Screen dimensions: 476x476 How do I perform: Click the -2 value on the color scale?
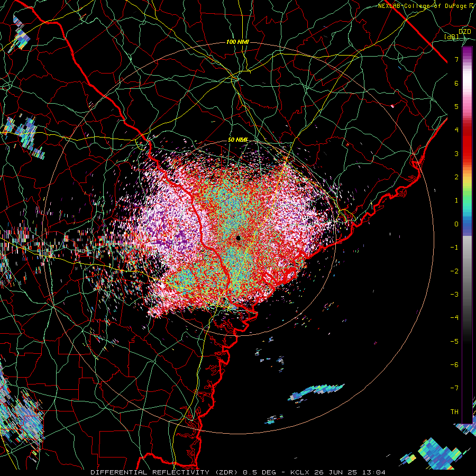point(454,271)
